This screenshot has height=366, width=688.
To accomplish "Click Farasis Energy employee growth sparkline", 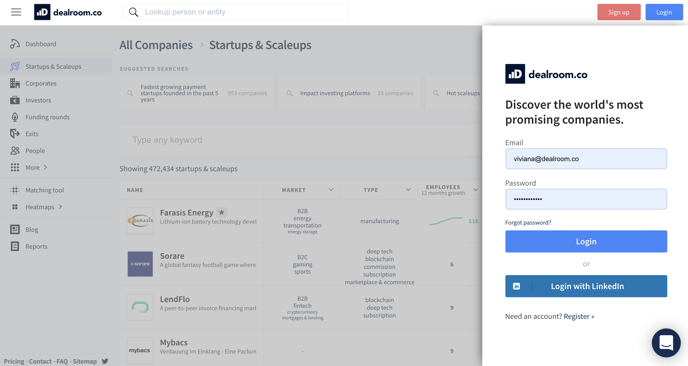I will 446,221.
